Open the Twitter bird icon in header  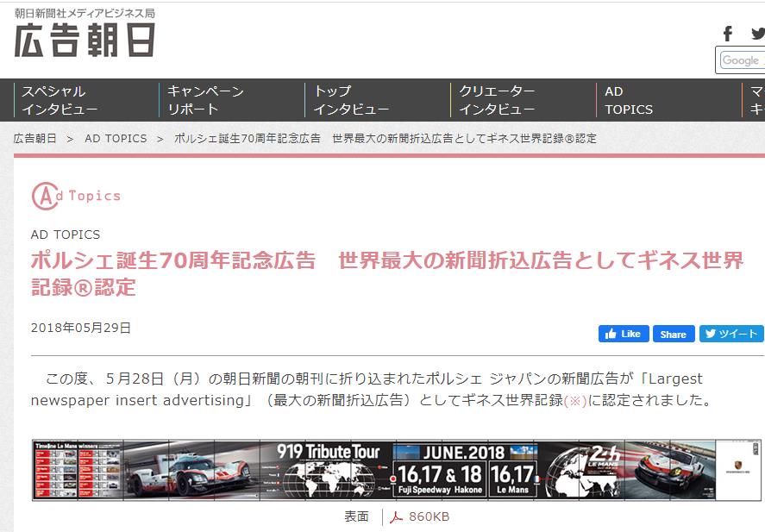click(758, 34)
